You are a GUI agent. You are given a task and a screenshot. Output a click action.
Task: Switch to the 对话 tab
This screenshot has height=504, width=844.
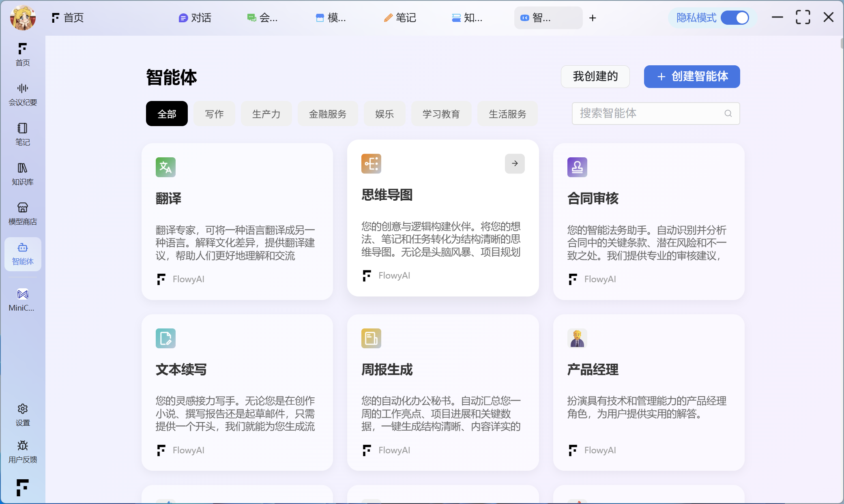tap(195, 18)
